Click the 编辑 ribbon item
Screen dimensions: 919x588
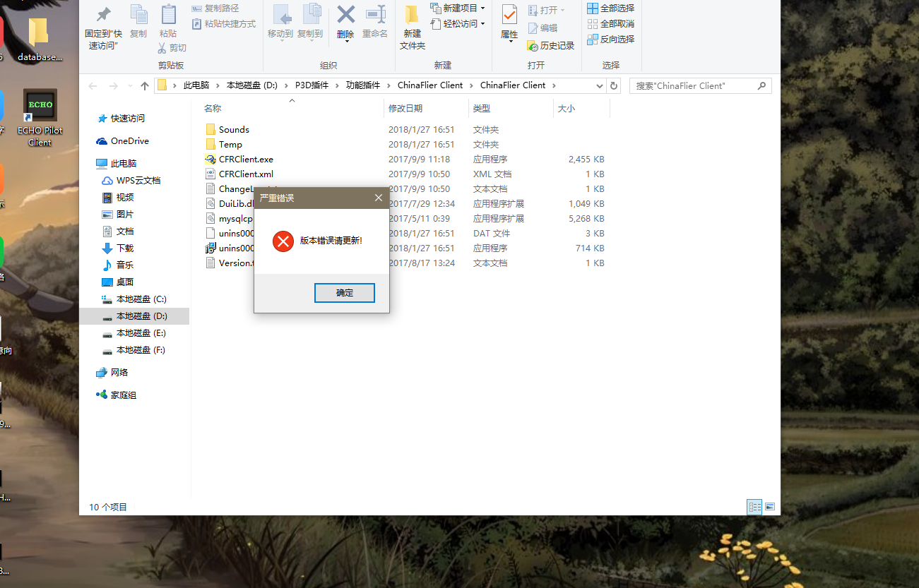542,28
